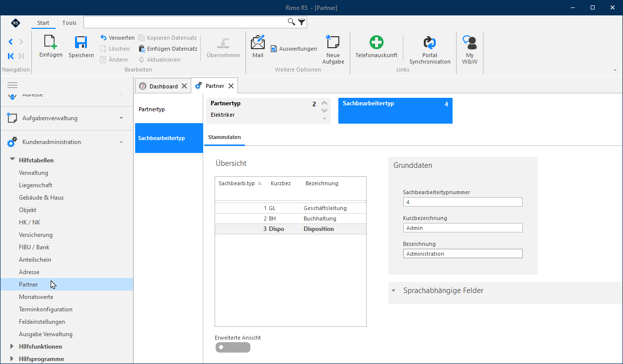This screenshot has width=623, height=364.
Task: Collapse the Hilfstabellen tree node
Action: pos(12,160)
